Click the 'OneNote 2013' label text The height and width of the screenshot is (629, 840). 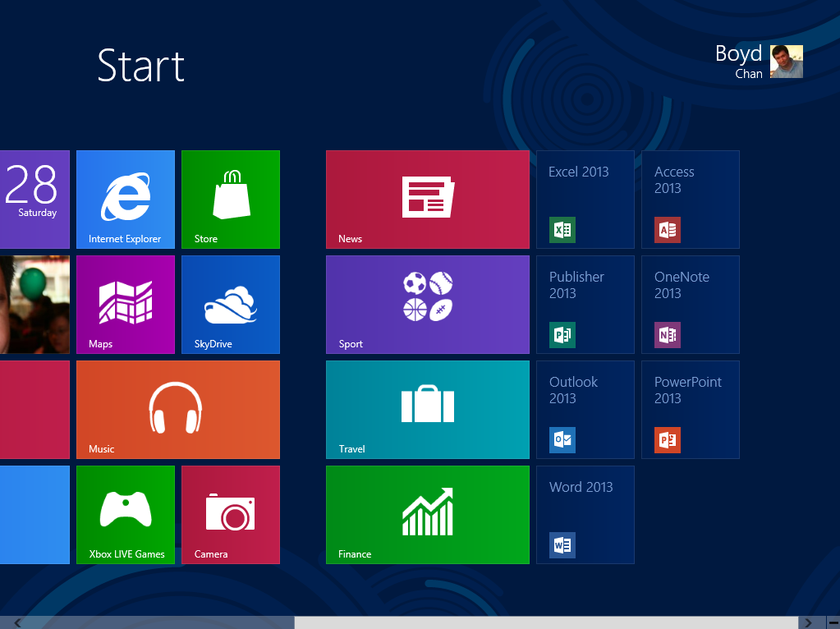(682, 285)
